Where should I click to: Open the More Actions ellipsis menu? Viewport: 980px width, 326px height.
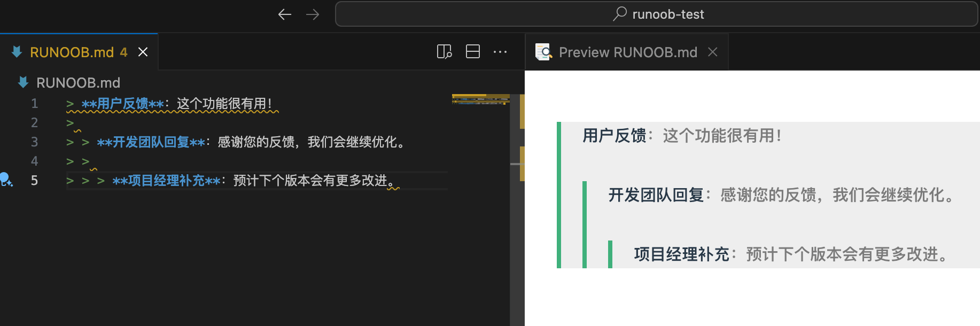click(x=500, y=52)
